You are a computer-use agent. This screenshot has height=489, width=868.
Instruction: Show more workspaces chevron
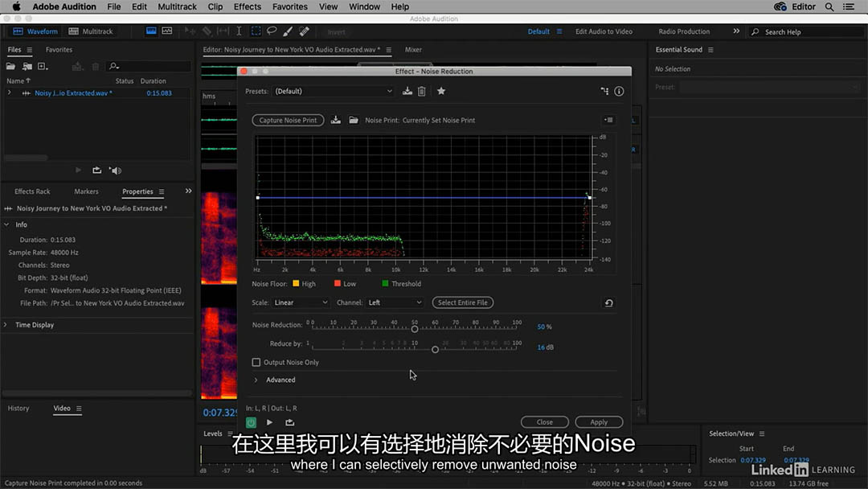pyautogui.click(x=736, y=31)
